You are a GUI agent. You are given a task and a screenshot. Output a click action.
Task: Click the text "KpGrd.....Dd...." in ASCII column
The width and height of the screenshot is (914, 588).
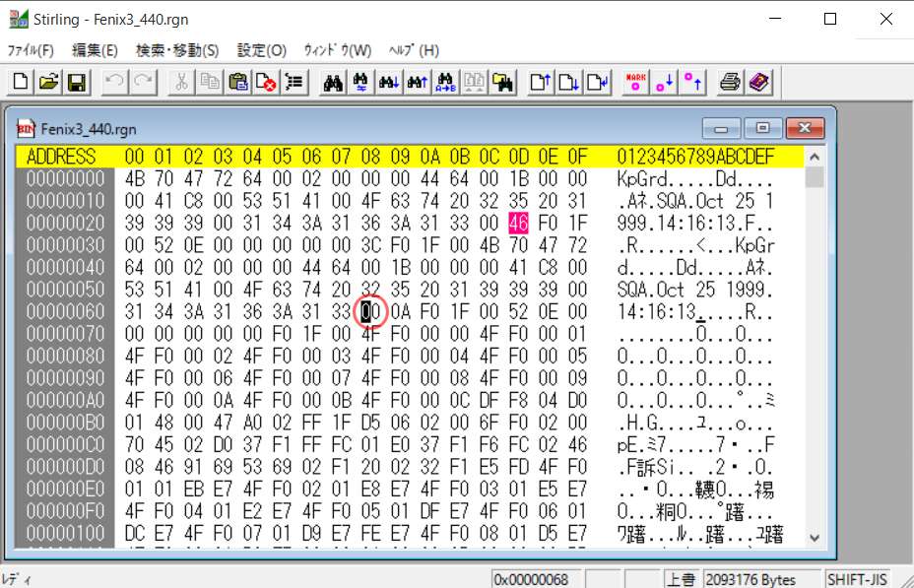tap(694, 178)
